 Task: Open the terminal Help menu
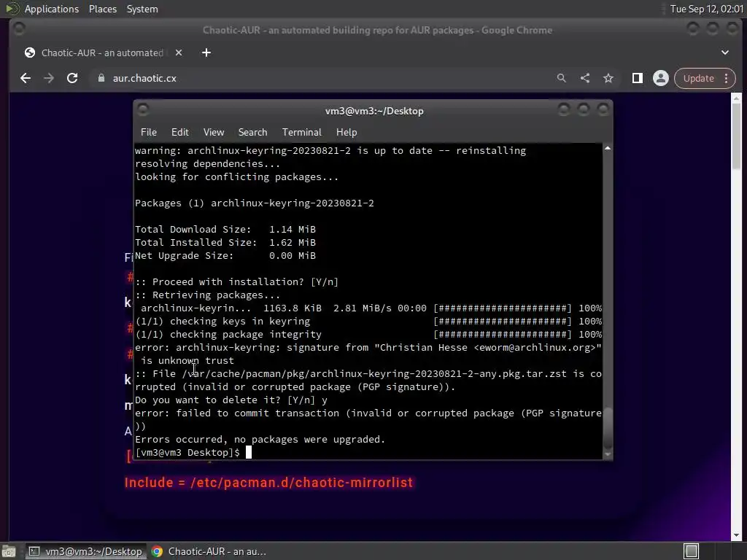(347, 132)
